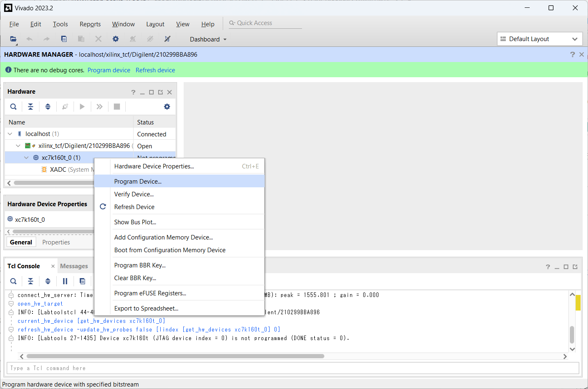Click the Program device link in banner
The width and height of the screenshot is (588, 389).
[x=109, y=70]
